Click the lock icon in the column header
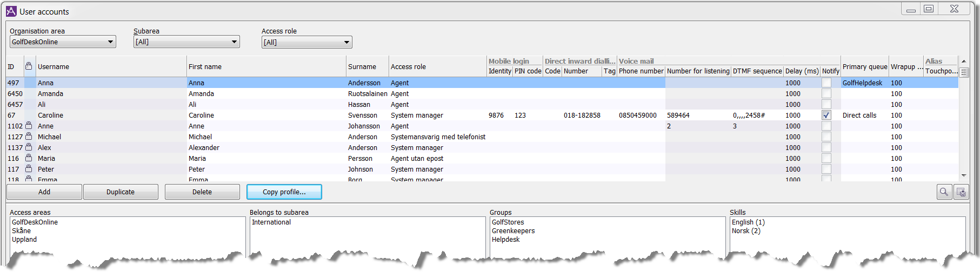980x272 pixels. click(29, 66)
